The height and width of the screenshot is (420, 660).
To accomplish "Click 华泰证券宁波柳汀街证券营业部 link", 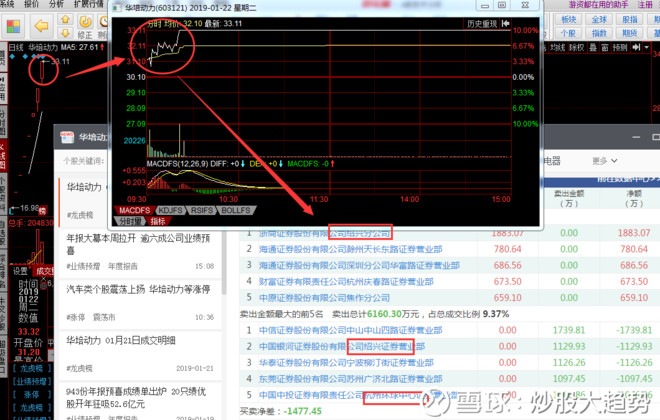I will (x=346, y=363).
